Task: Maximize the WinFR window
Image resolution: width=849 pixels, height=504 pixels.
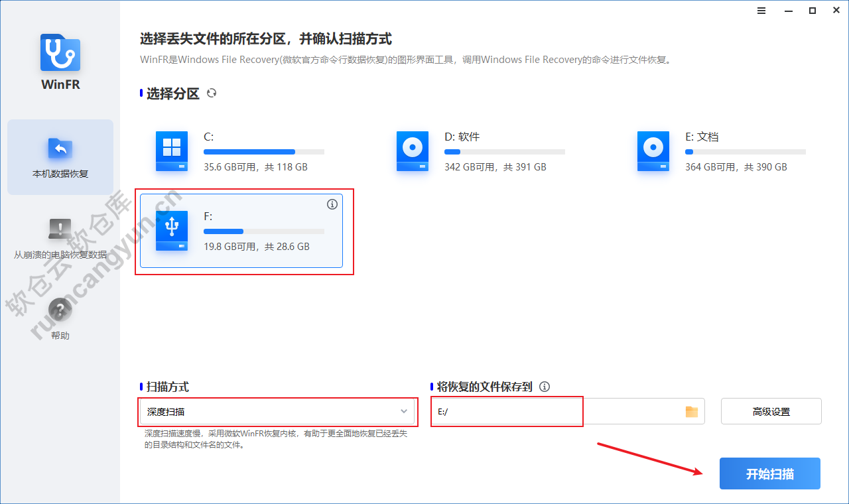Action: pos(812,11)
